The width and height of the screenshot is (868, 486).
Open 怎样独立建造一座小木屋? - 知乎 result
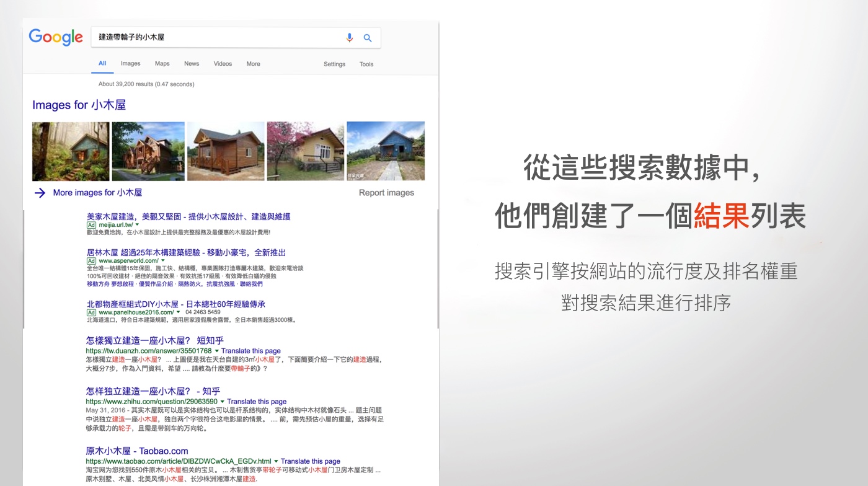pos(153,391)
